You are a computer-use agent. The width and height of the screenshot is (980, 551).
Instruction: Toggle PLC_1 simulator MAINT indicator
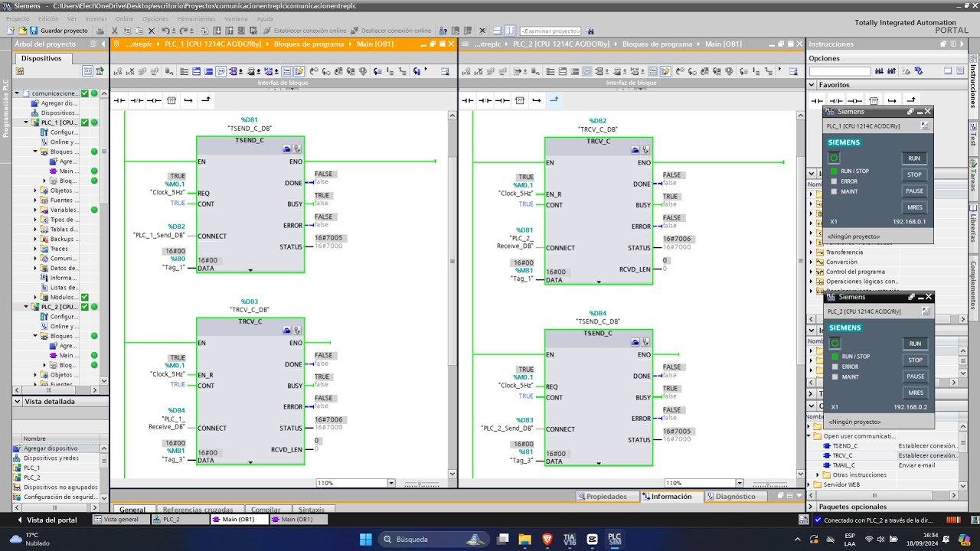(834, 191)
